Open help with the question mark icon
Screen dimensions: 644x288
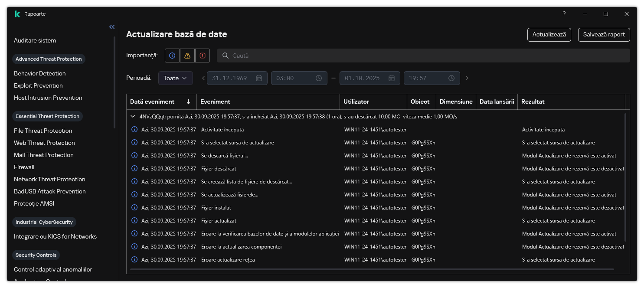point(564,14)
